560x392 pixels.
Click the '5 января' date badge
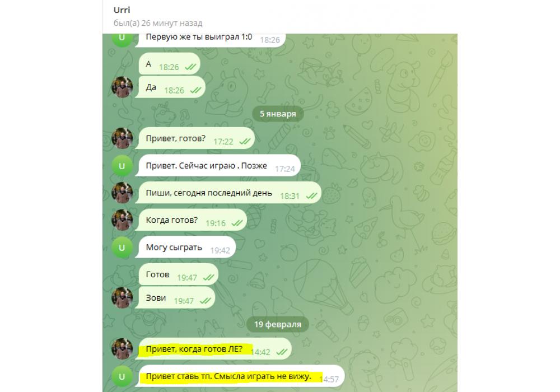tap(278, 114)
